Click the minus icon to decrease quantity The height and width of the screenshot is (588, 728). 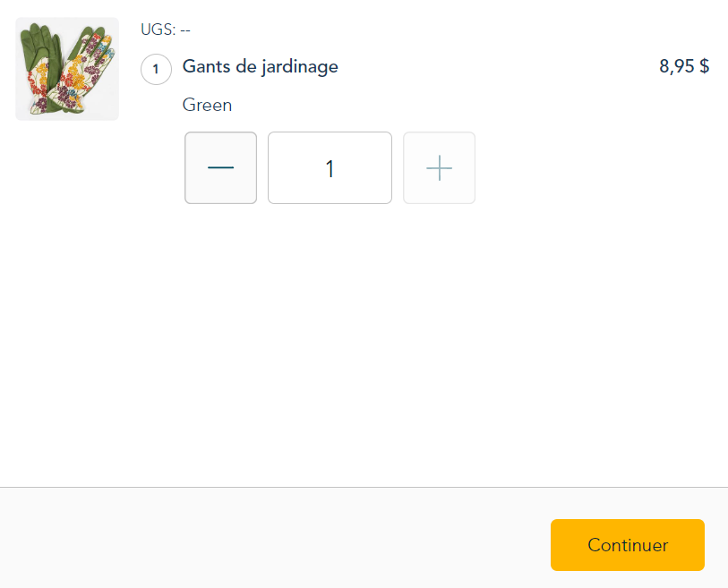[x=220, y=167]
